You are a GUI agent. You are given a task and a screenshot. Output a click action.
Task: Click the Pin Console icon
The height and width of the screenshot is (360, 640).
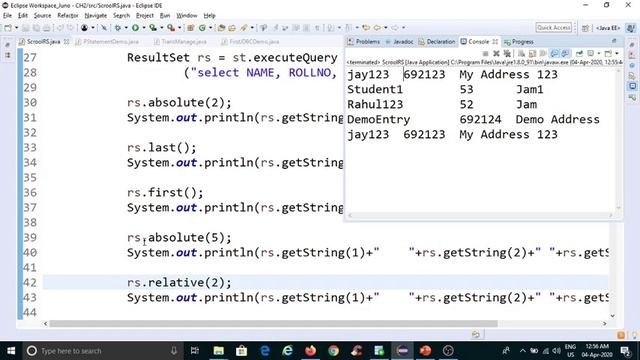(x=579, y=53)
